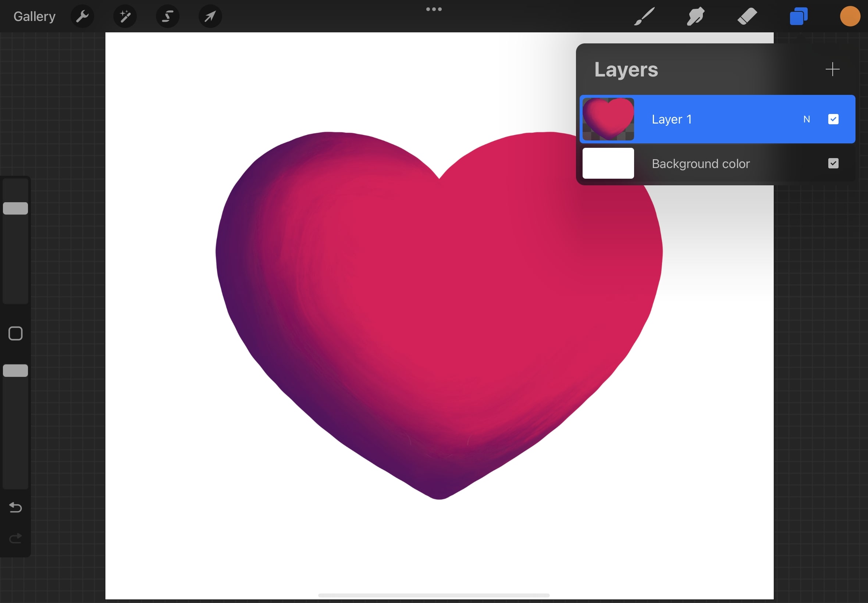868x603 pixels.
Task: Select the Background color row
Action: click(718, 164)
